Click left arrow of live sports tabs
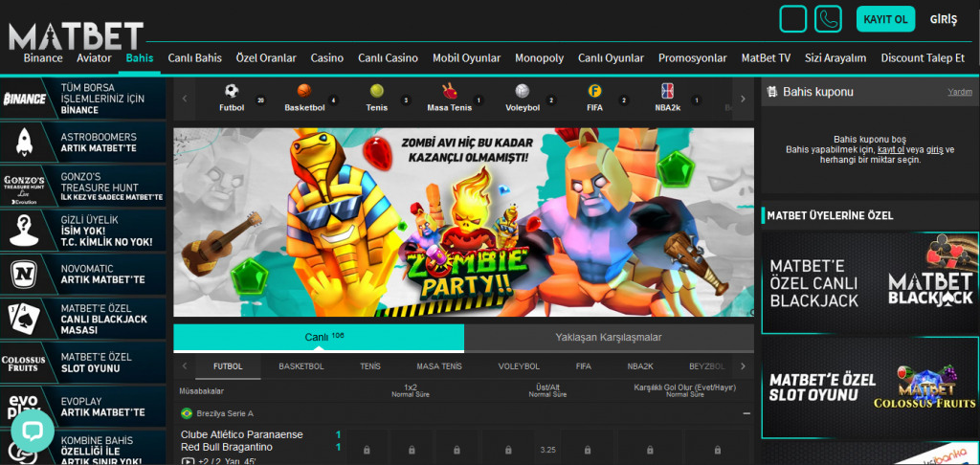Viewport: 980px width, 465px height. pyautogui.click(x=185, y=366)
